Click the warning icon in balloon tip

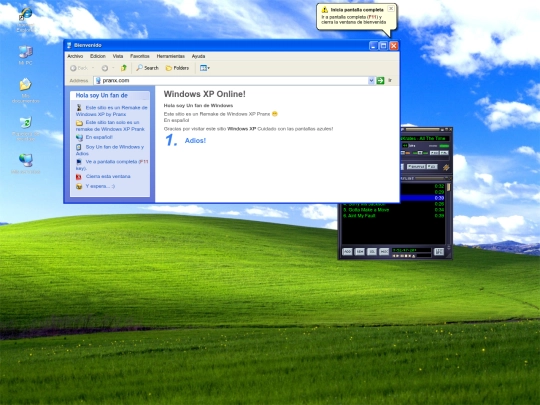[324, 10]
